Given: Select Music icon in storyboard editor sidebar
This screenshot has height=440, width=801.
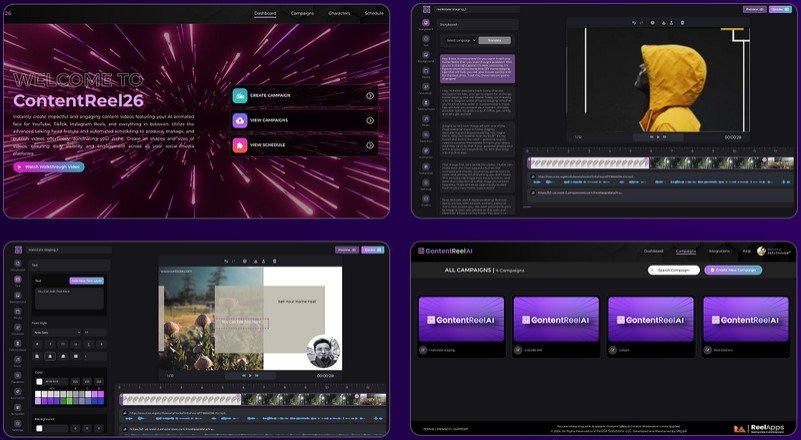Looking at the screenshot, I should point(426,119).
